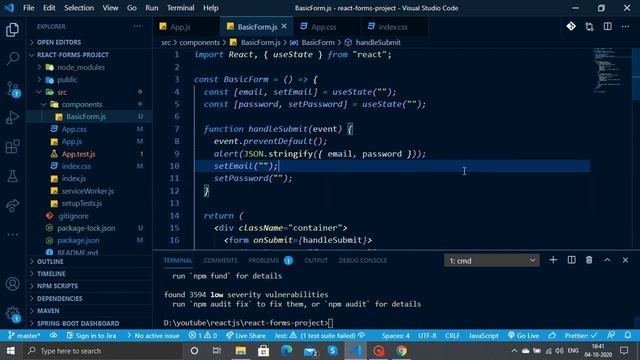Maximize the panel with up chevron
640x360 pixels.
[x=607, y=260]
